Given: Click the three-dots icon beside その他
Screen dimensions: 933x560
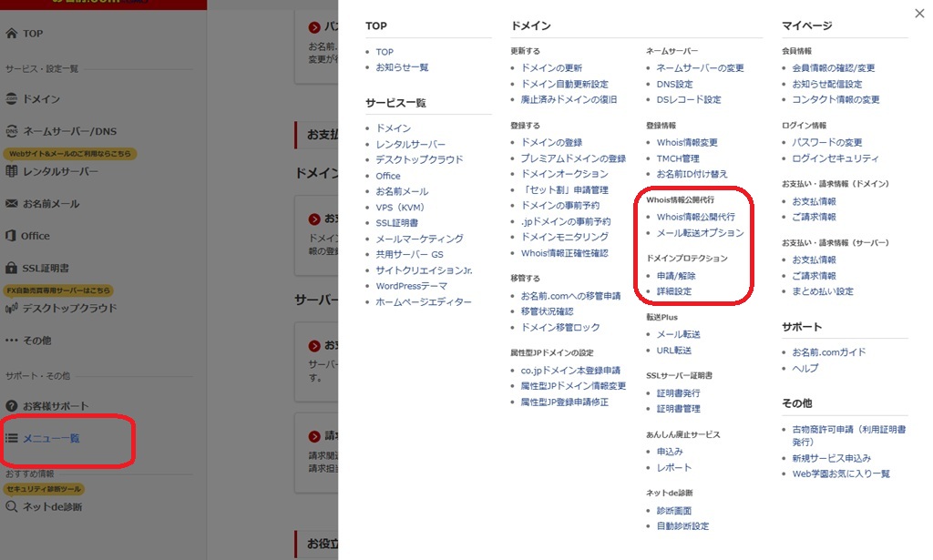Looking at the screenshot, I should pyautogui.click(x=11, y=341).
